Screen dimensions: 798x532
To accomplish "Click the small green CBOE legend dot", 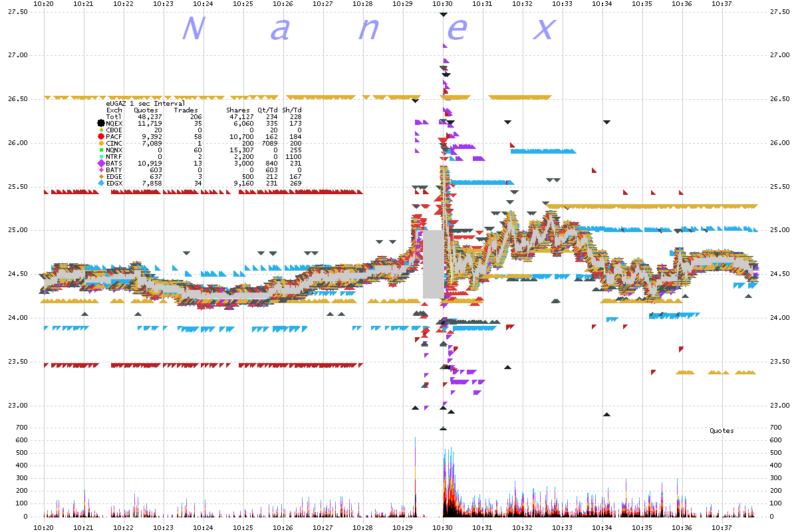I will [100, 130].
